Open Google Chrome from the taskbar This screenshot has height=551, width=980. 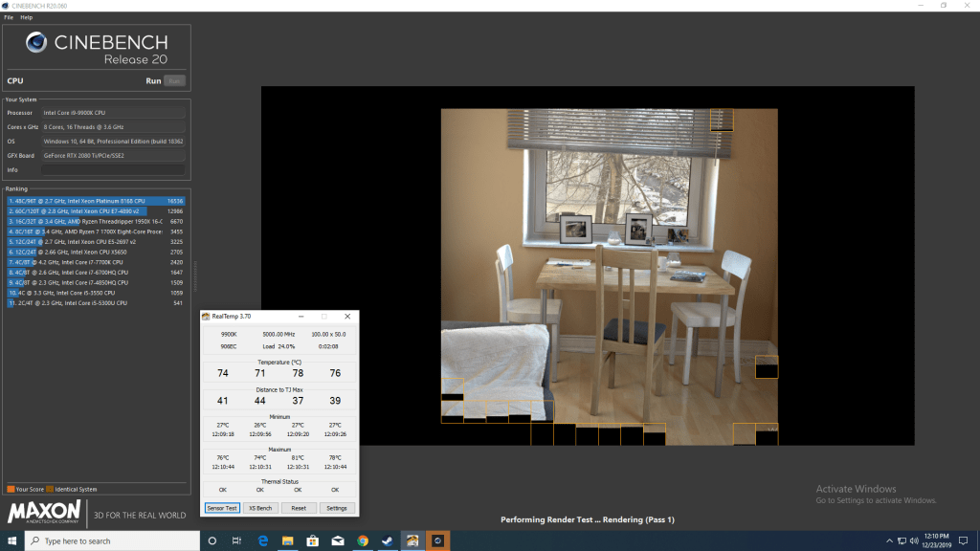click(363, 541)
